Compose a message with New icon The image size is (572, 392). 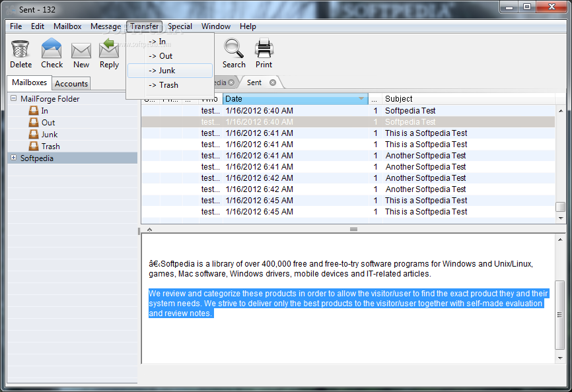coord(81,50)
